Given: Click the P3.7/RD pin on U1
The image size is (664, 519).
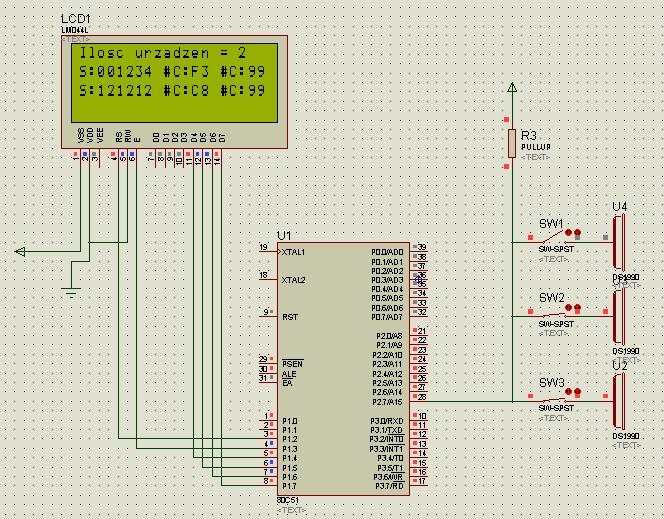Looking at the screenshot, I should tap(389, 486).
